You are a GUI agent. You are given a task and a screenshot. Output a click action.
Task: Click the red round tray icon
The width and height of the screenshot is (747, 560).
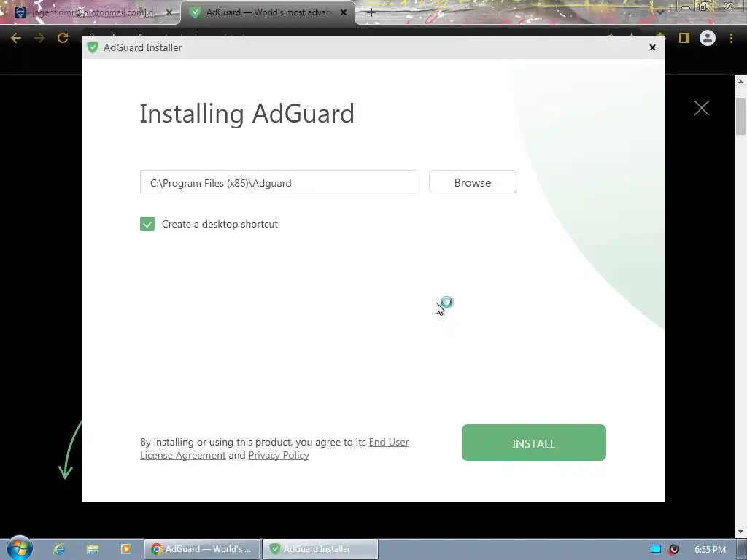pos(673,549)
